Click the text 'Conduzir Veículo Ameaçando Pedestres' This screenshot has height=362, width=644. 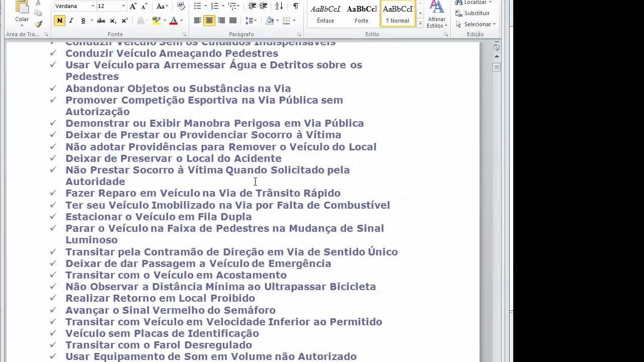pos(172,53)
